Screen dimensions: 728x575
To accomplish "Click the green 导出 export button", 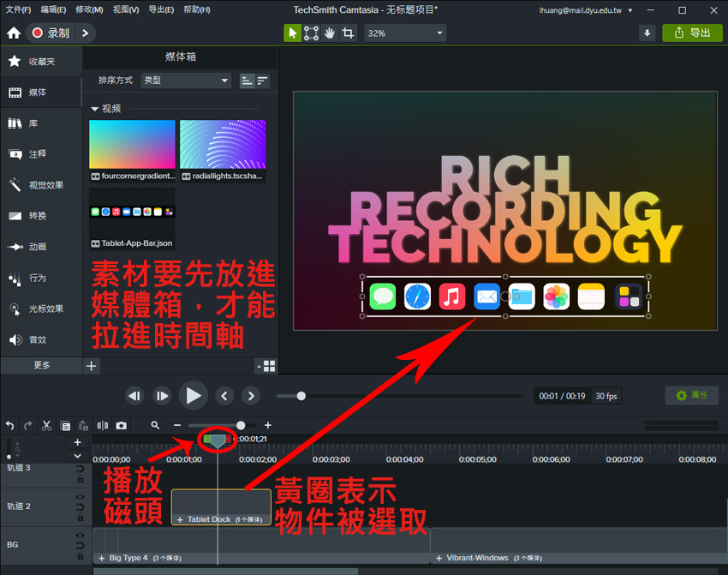I will point(692,33).
